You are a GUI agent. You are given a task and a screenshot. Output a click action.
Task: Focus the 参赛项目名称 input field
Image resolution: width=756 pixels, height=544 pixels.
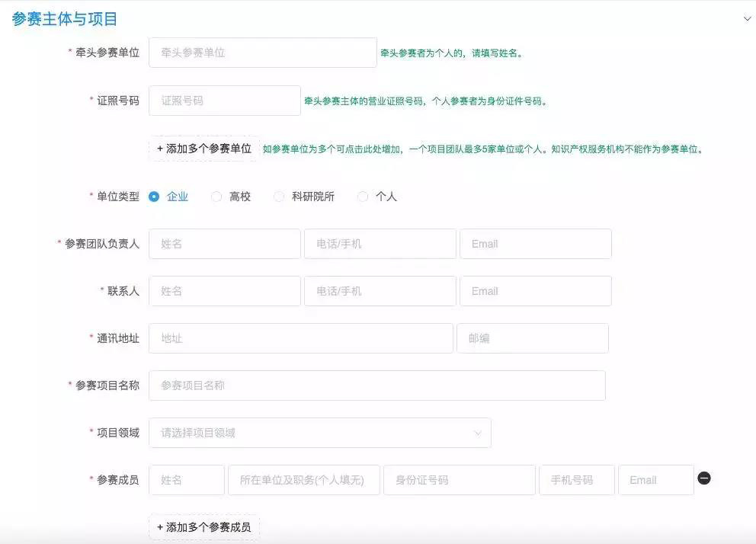377,386
